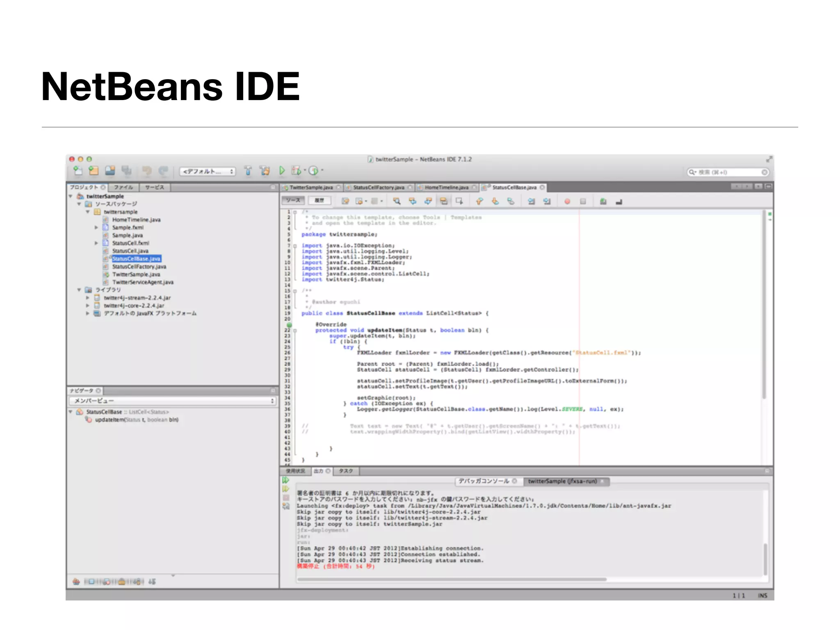840x630 pixels.
Task: Click the Find Selection magnifier icon in editor toolbar
Action: tap(397, 201)
